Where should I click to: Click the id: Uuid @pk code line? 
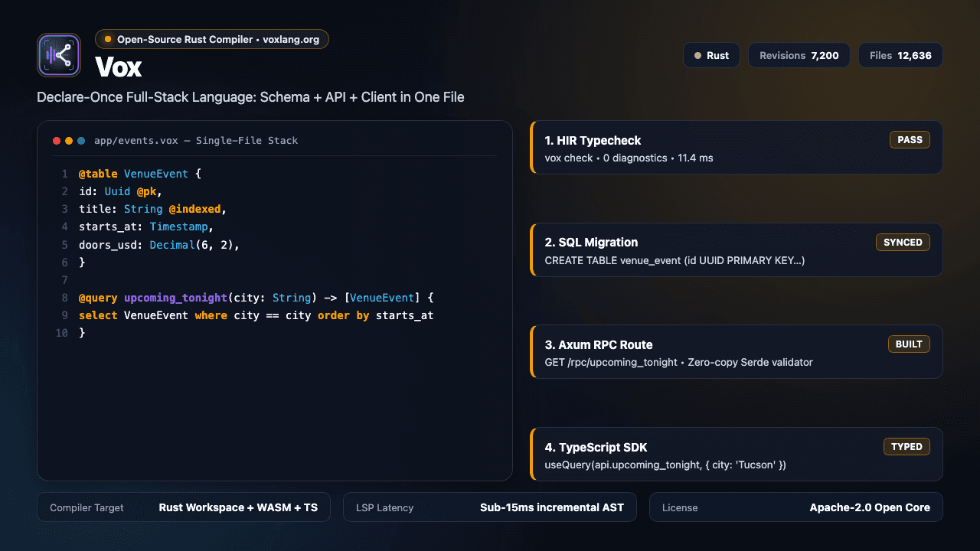click(121, 191)
